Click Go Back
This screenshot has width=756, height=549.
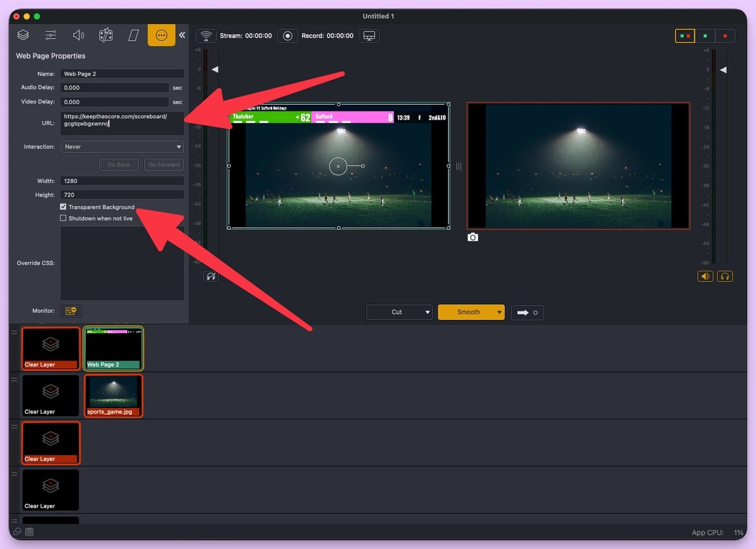pyautogui.click(x=118, y=164)
